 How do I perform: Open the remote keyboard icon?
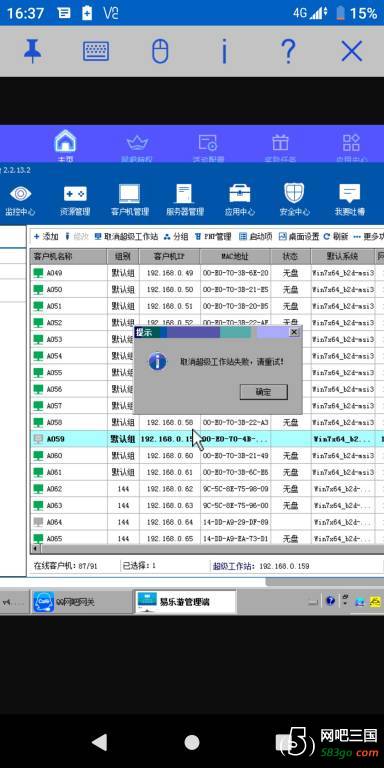click(x=96, y=51)
